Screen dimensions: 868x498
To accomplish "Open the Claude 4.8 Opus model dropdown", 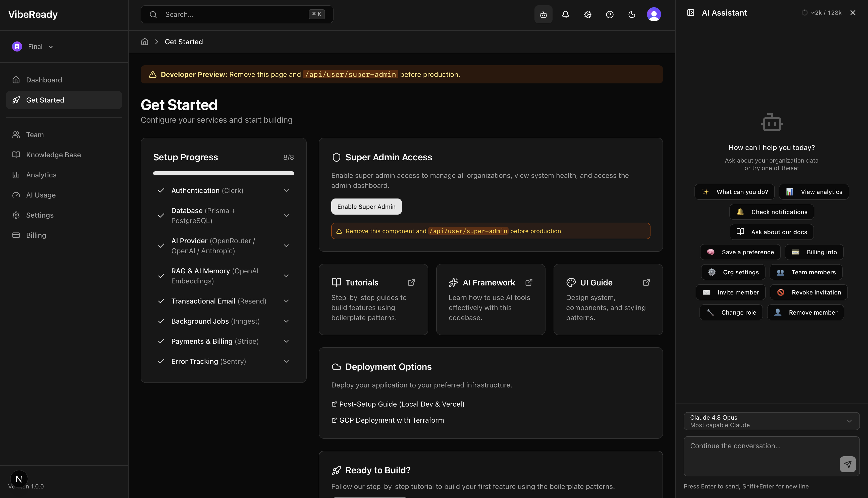I will [x=771, y=421].
